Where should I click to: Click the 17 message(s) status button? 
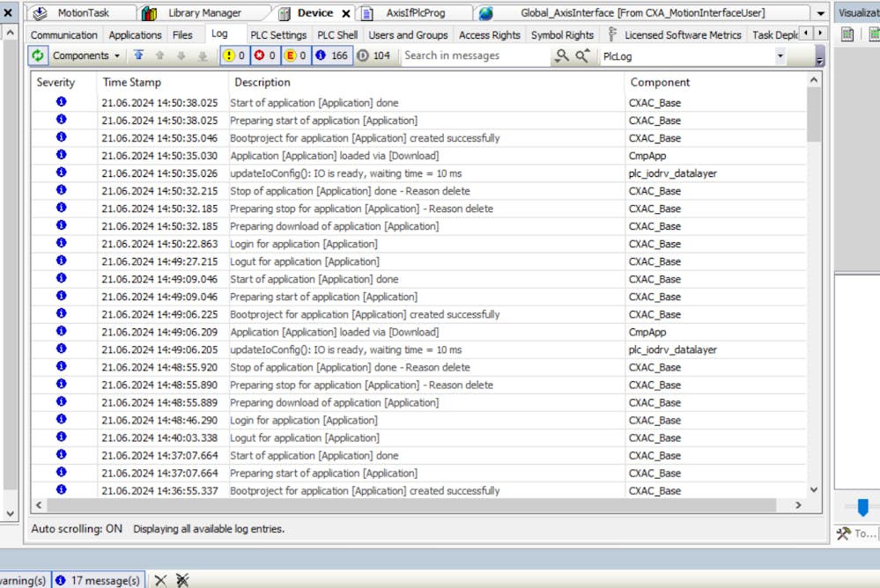pyautogui.click(x=98, y=580)
